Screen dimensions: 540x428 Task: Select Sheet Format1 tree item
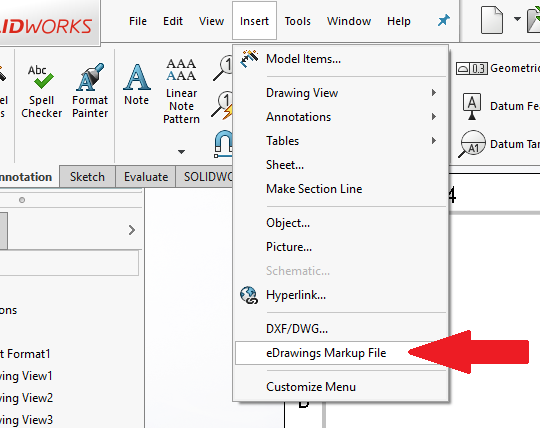25,354
